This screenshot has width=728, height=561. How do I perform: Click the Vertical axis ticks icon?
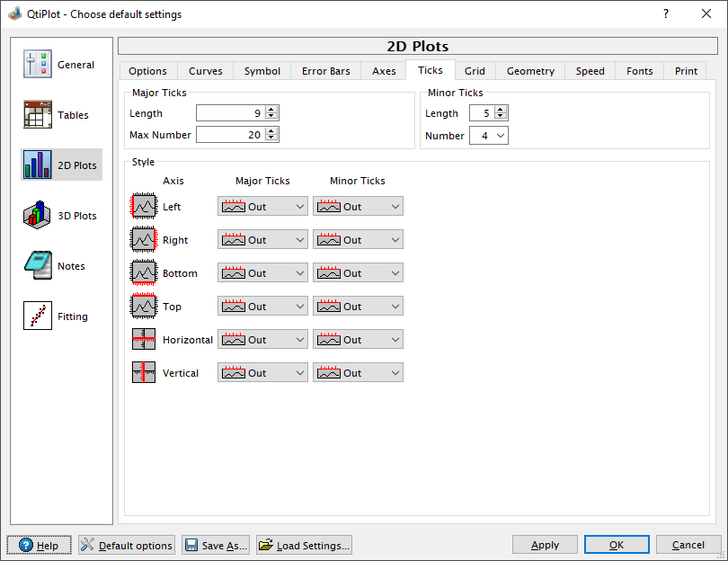[144, 372]
